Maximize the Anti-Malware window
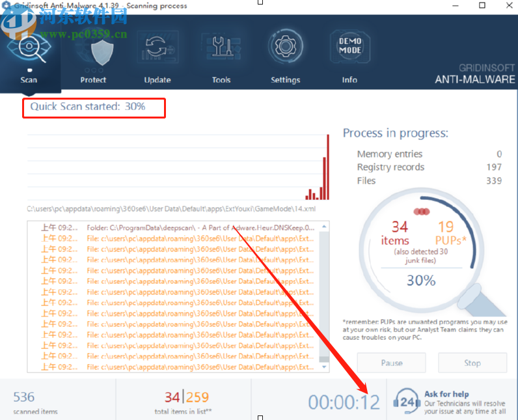Image resolution: width=518 pixels, height=420 pixels. tap(482, 5)
